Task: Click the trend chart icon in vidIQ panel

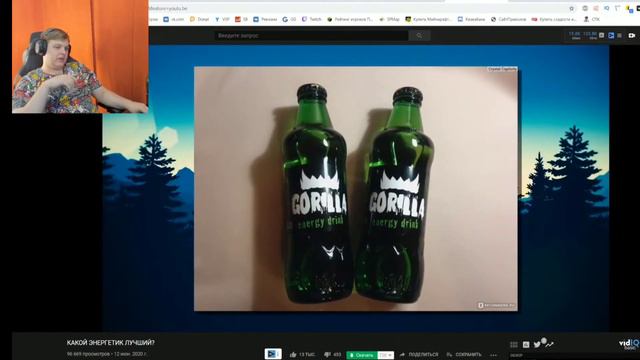Action: [x=549, y=344]
